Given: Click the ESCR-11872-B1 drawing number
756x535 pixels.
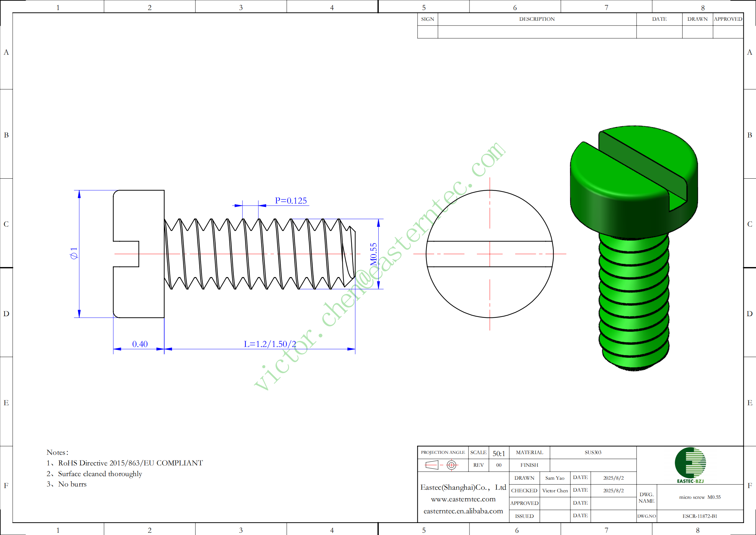Looking at the screenshot, I should pyautogui.click(x=699, y=516).
